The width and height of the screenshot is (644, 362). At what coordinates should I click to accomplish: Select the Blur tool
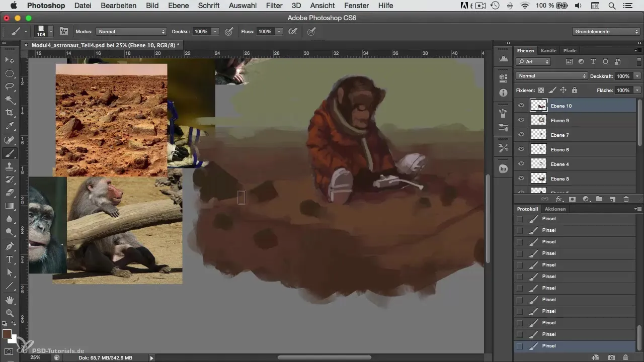(10, 219)
